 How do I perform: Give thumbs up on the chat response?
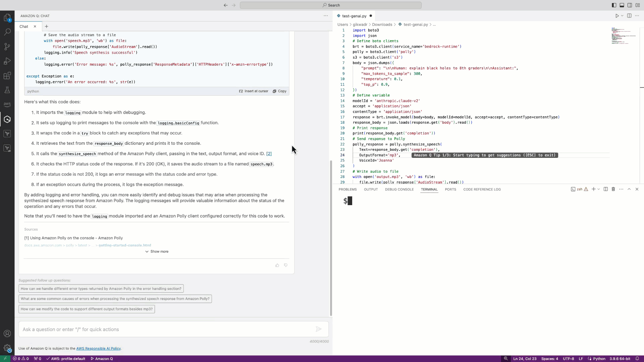click(277, 265)
